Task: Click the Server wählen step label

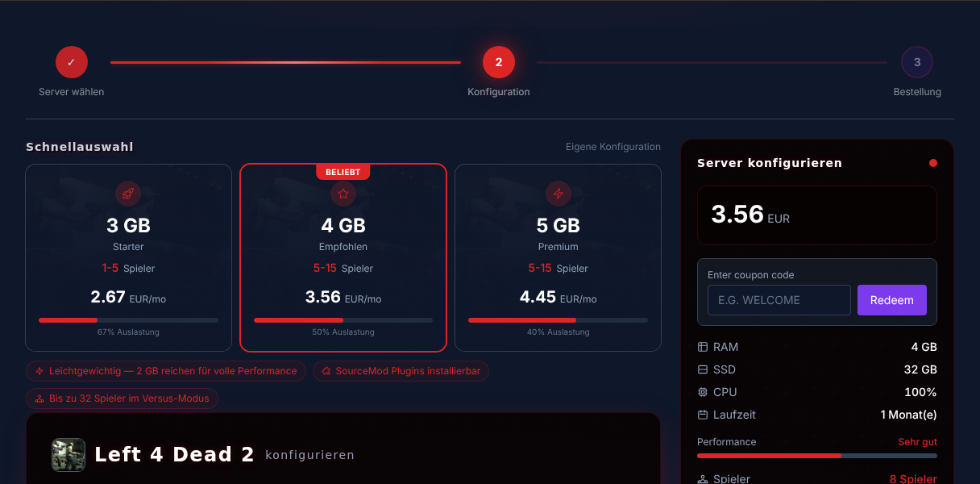Action: coord(72,92)
